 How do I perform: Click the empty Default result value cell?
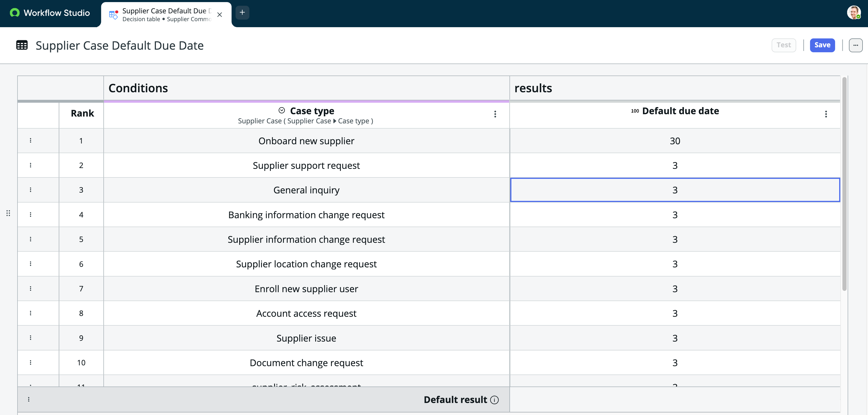[x=675, y=400]
